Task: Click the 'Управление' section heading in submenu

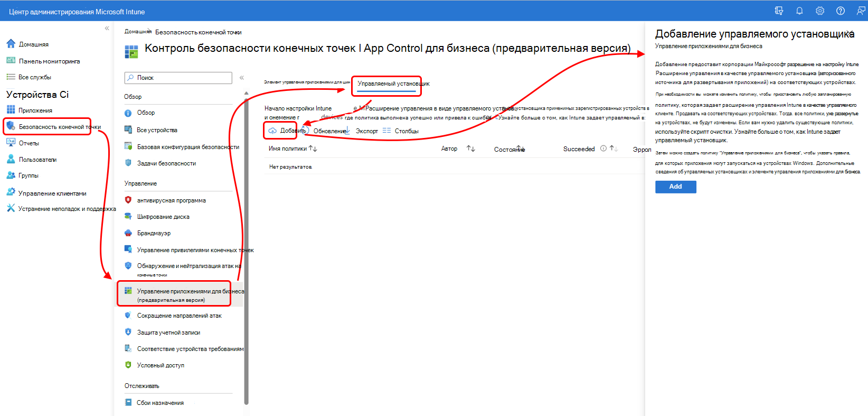Action: coord(141,183)
